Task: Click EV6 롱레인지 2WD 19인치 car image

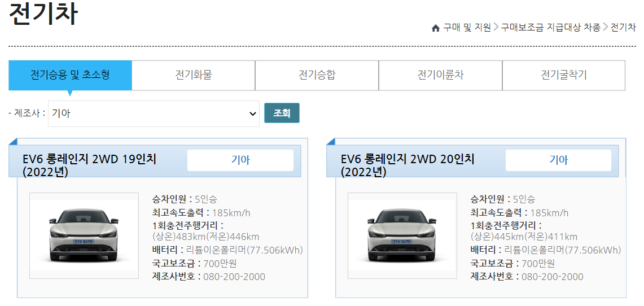Action: click(x=84, y=236)
